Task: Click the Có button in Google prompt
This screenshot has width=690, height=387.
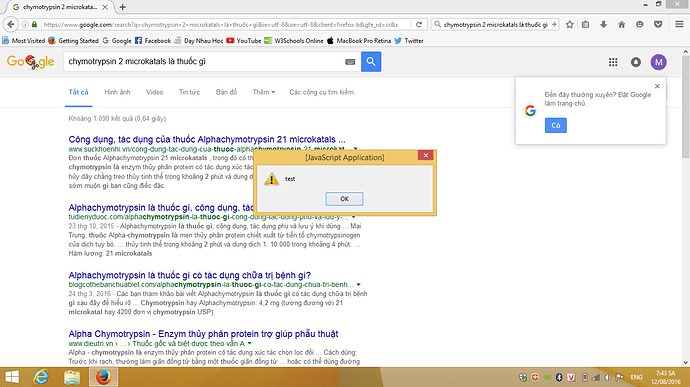Action: (556, 125)
